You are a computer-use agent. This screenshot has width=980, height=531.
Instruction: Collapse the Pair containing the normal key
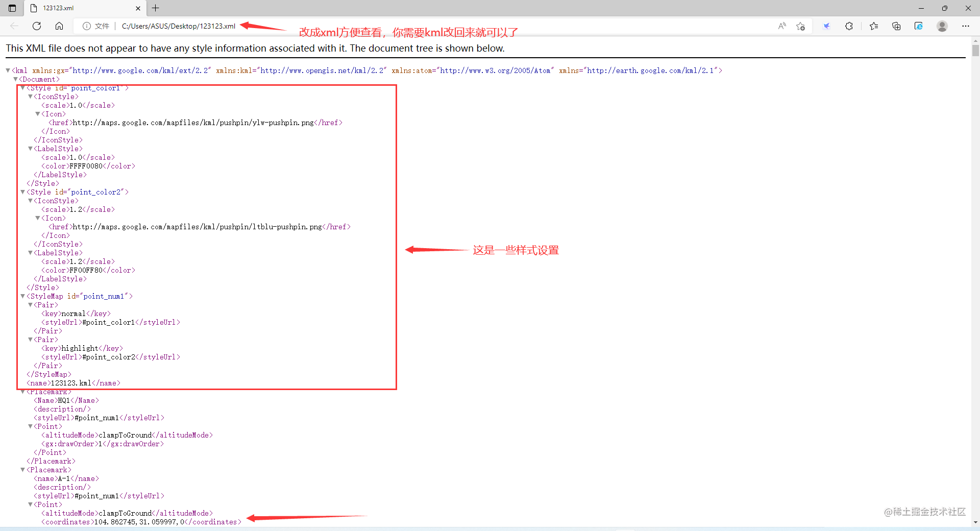[30, 305]
